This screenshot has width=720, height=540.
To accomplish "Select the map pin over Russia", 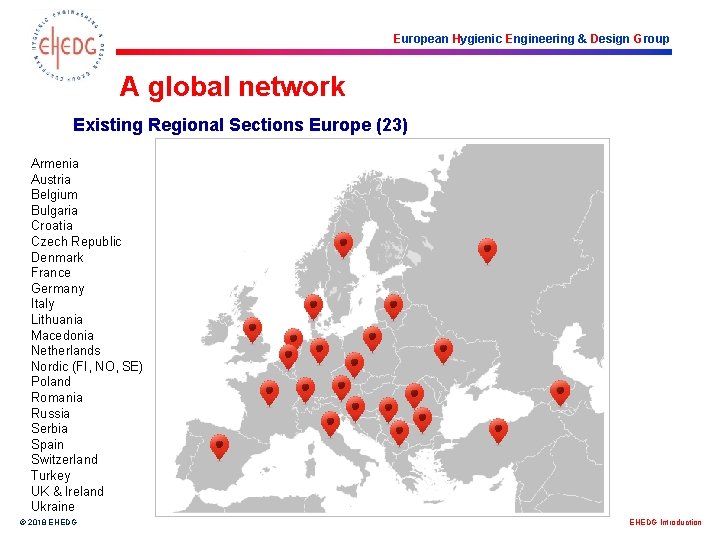I will (487, 251).
